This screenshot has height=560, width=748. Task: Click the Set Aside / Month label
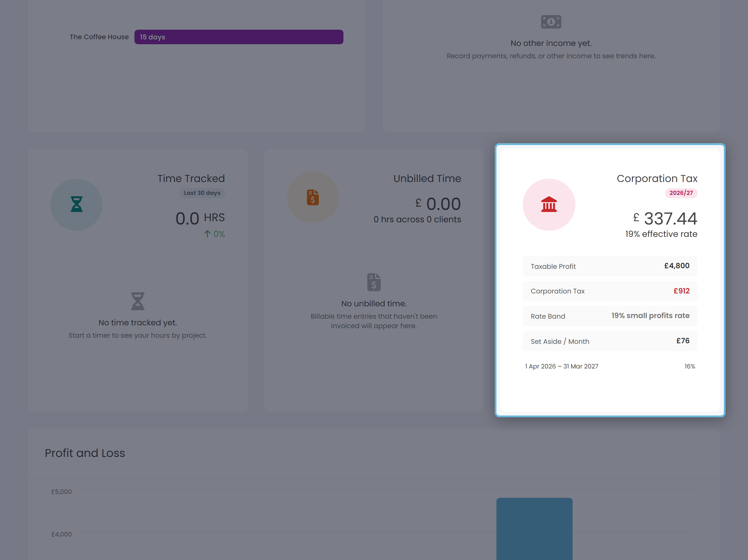pyautogui.click(x=560, y=341)
